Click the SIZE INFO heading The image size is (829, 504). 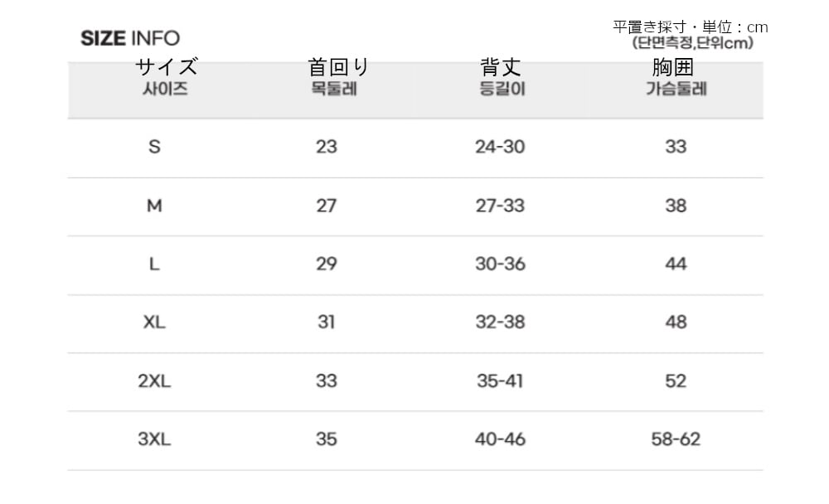coord(130,38)
